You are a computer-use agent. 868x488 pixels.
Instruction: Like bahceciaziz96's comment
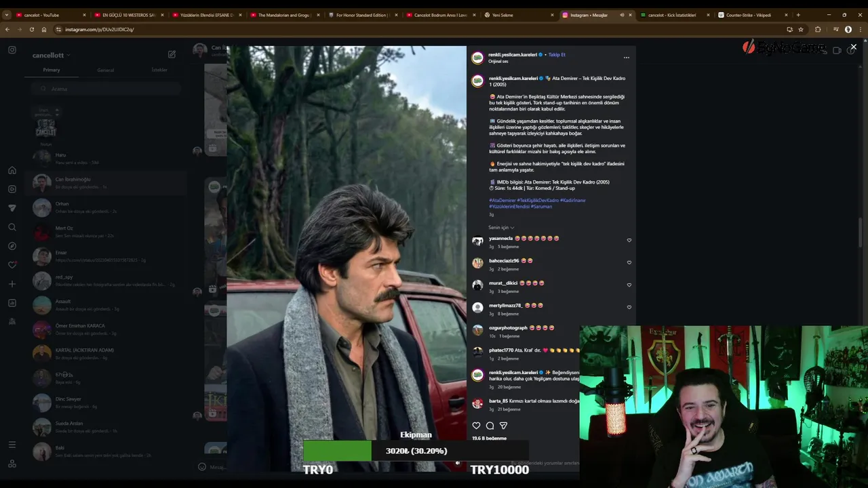pyautogui.click(x=629, y=262)
